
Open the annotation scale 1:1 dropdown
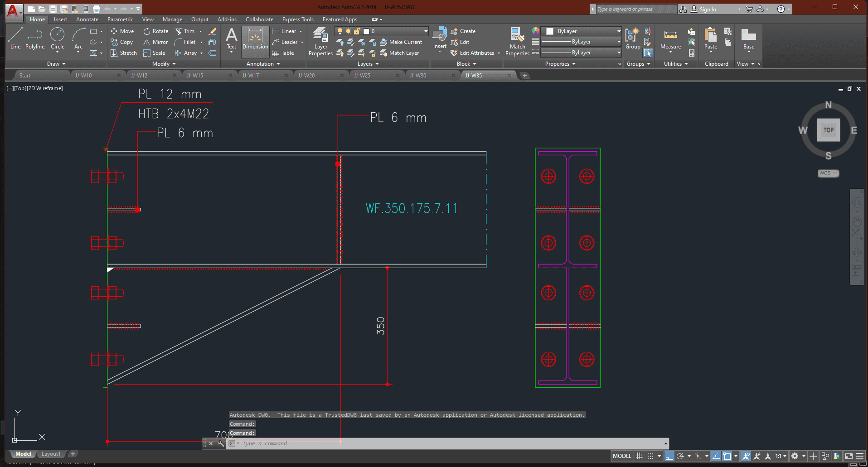pyautogui.click(x=781, y=456)
